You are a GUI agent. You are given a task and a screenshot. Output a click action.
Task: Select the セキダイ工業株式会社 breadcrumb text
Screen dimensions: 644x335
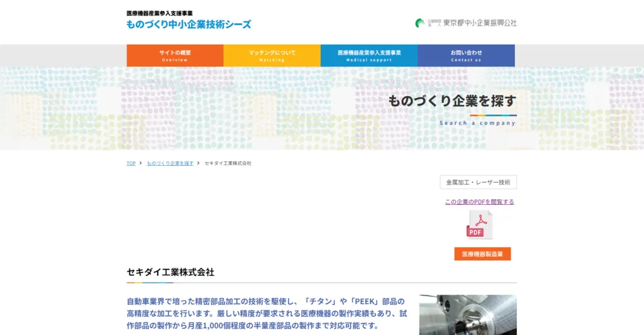point(228,163)
